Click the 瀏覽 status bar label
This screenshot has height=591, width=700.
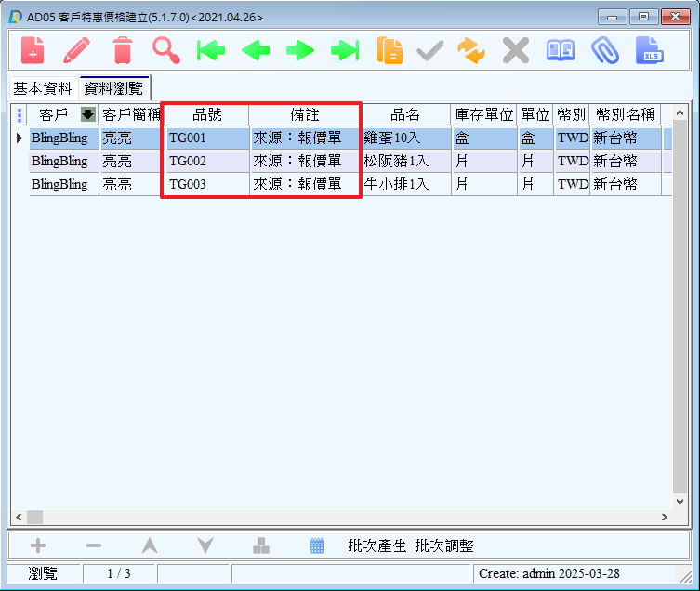[x=44, y=573]
